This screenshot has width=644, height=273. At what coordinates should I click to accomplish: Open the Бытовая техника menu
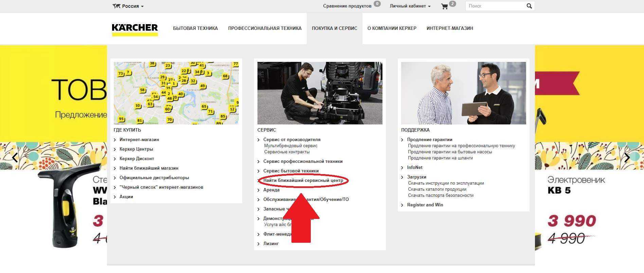pos(195,28)
